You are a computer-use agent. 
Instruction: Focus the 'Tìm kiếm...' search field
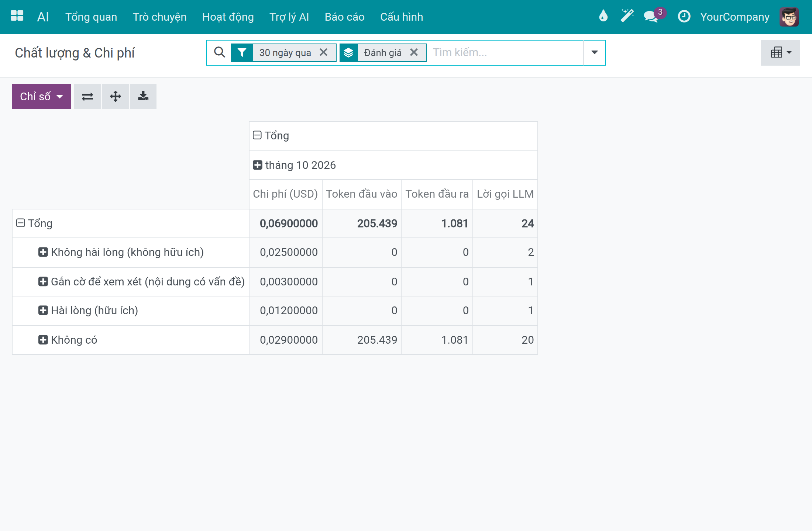point(506,52)
